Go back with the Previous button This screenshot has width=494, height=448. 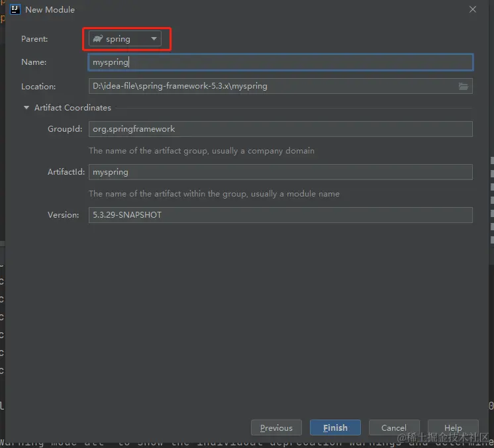point(276,428)
